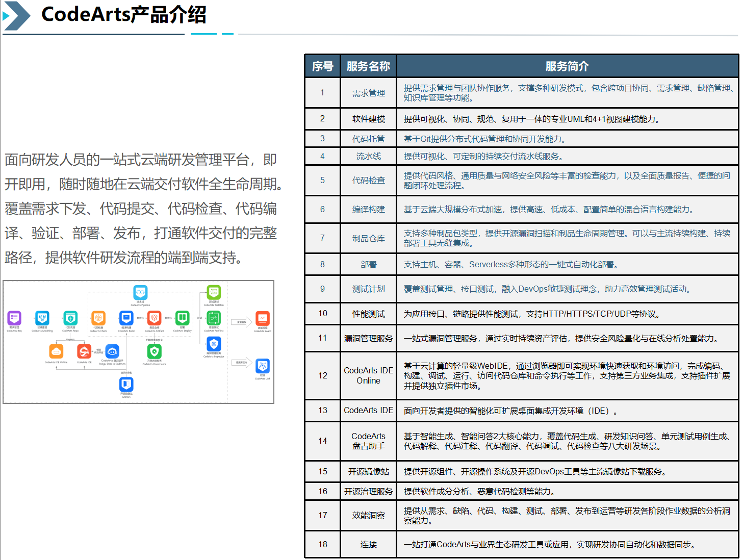This screenshot has height=560, width=743.
Task: Click the purple CodeArts Req icon
Action: pyautogui.click(x=14, y=318)
